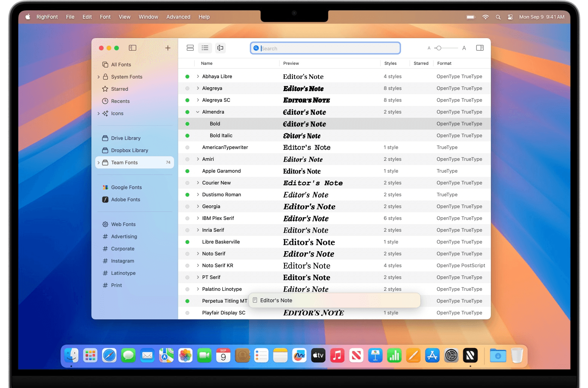The width and height of the screenshot is (588, 388).
Task: Expand the Abhaya Libre family
Action: [198, 77]
